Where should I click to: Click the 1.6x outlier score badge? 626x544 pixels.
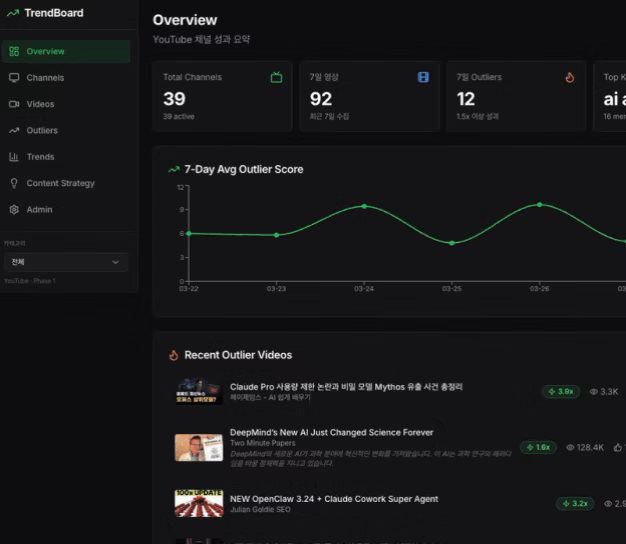click(538, 447)
